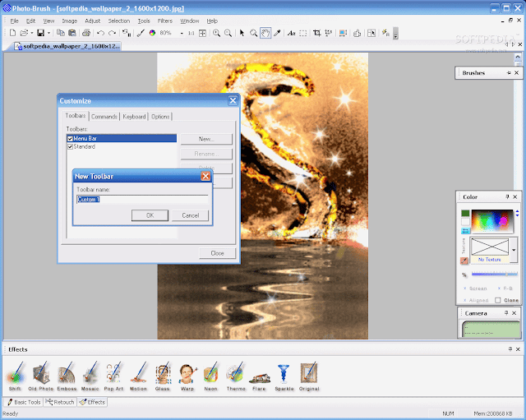
Task: Click the Close button in Customize
Action: click(x=217, y=253)
